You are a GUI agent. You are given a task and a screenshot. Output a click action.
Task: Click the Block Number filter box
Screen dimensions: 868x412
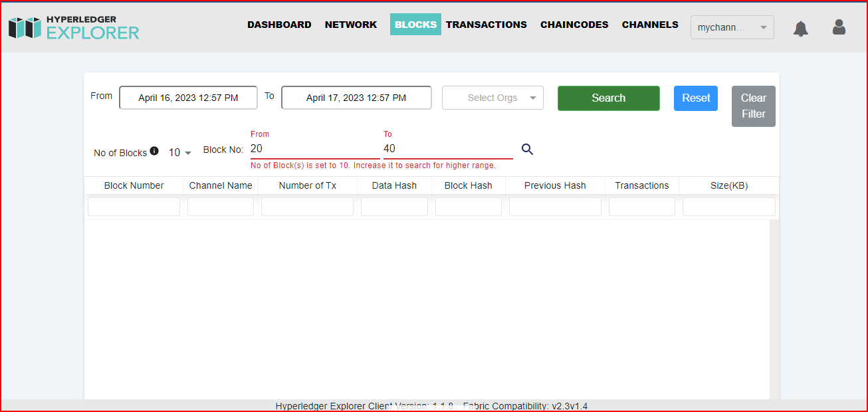[134, 207]
